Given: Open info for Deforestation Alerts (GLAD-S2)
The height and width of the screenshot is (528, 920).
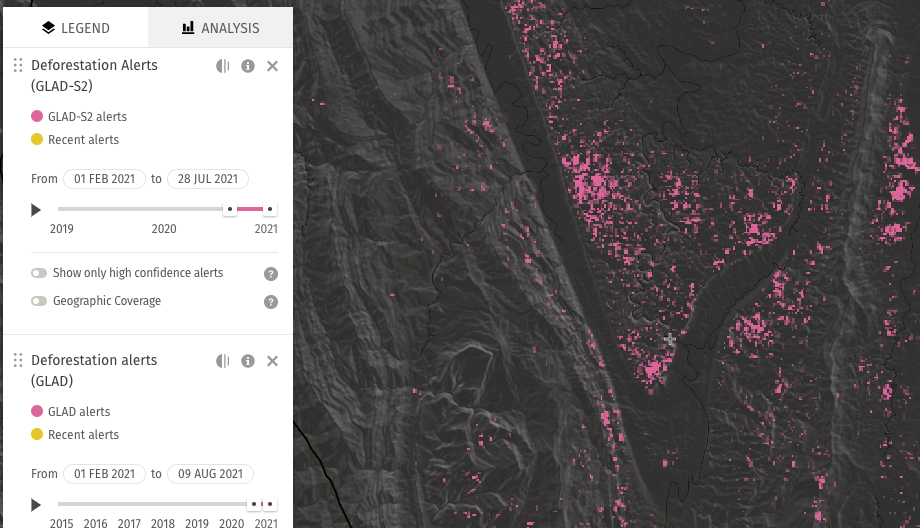Looking at the screenshot, I should pos(248,66).
